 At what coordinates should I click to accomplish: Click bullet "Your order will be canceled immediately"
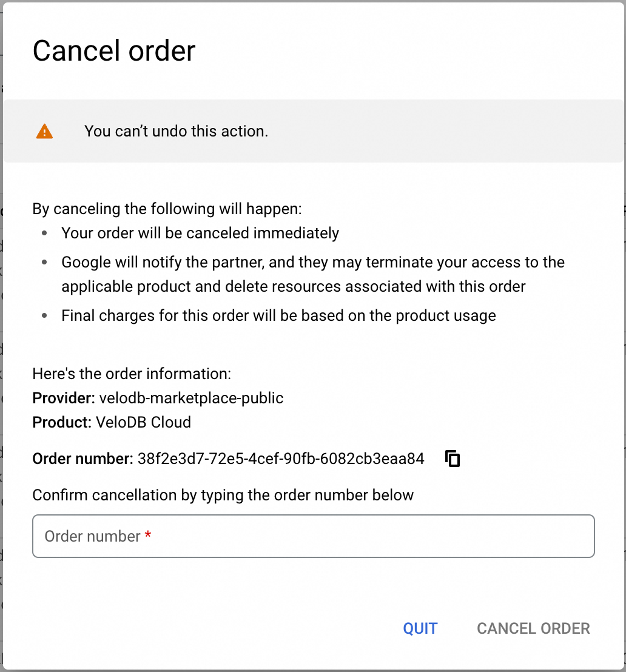point(200,233)
